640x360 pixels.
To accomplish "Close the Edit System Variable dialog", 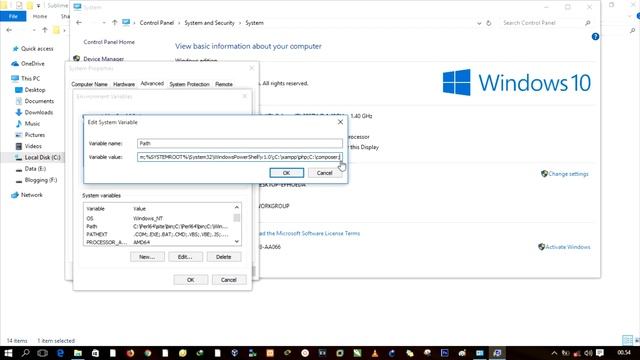I will 340,122.
